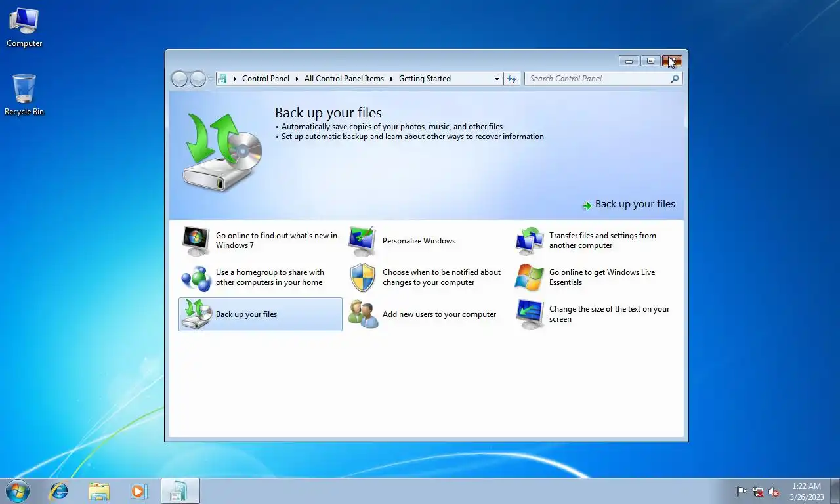Select Add new users to your computer
The width and height of the screenshot is (840, 504).
click(439, 314)
